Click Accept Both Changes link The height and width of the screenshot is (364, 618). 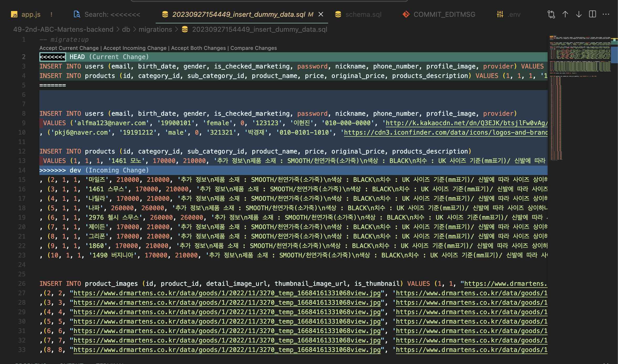coord(198,48)
